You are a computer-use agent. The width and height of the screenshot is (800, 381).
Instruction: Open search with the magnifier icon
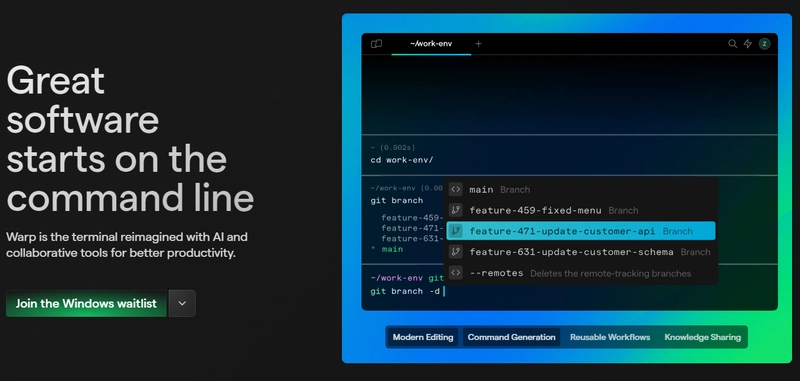tap(732, 44)
